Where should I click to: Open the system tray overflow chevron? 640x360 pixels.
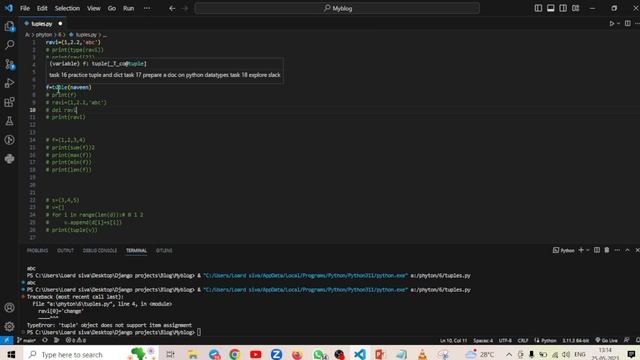pyautogui.click(x=509, y=354)
